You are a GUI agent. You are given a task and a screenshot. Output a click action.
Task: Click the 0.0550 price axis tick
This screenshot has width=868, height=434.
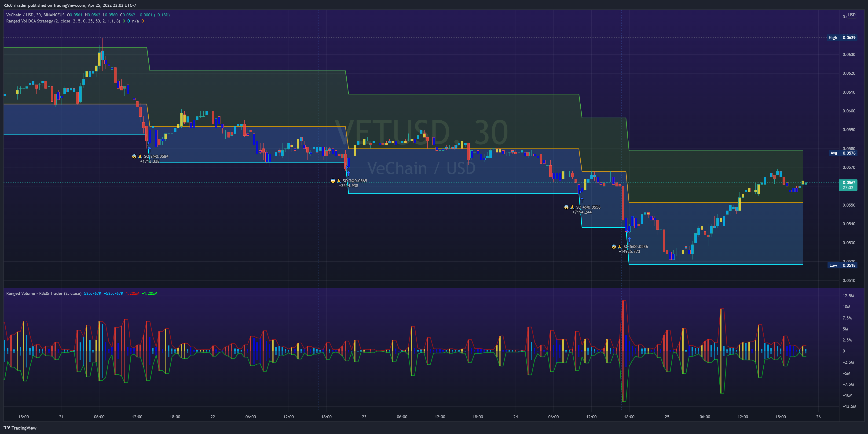point(848,205)
